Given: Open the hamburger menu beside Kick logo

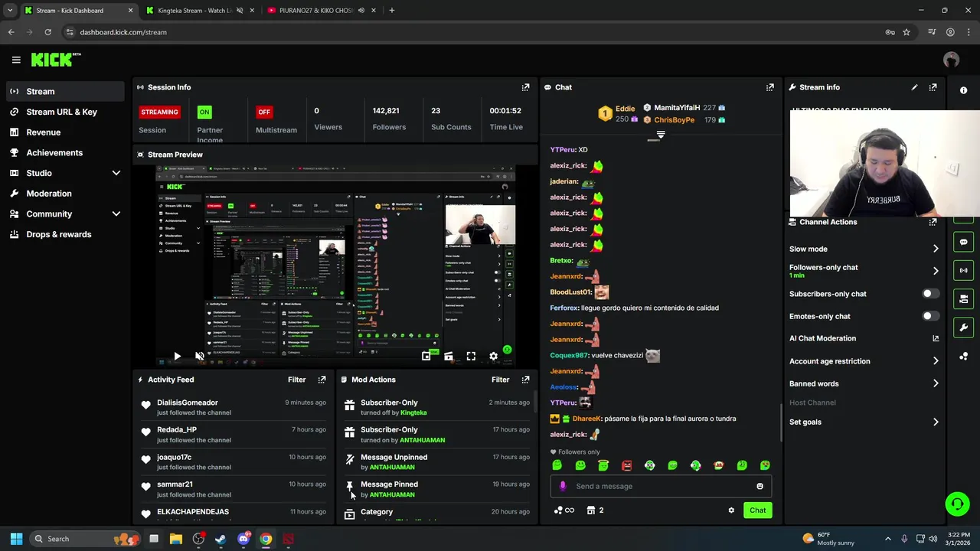Looking at the screenshot, I should 16,60.
